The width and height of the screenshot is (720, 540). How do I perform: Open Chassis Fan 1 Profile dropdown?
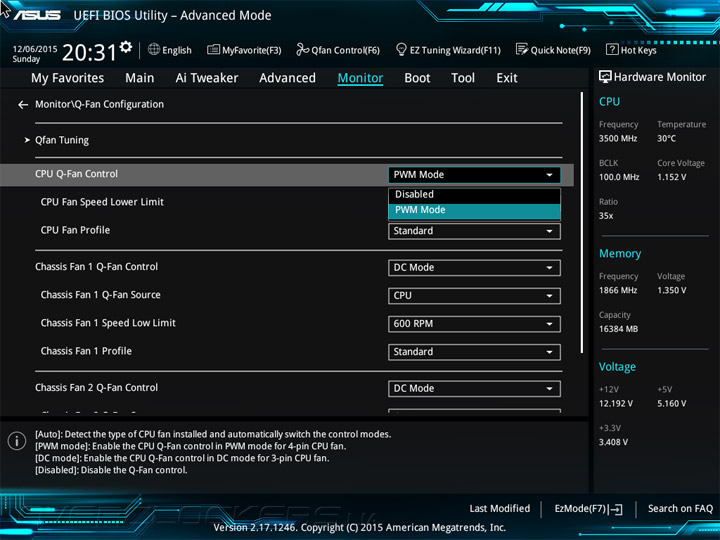(474, 352)
